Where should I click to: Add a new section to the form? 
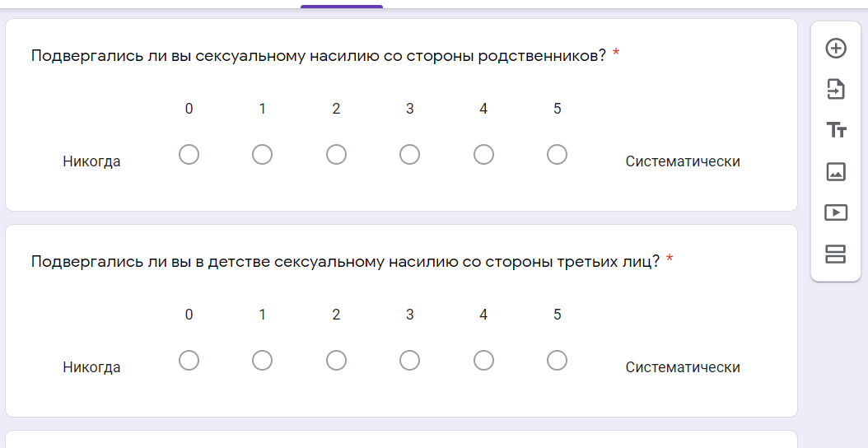pos(836,254)
